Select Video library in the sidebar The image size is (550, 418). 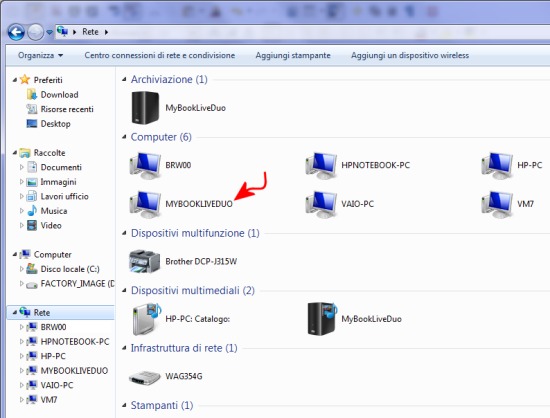point(51,225)
